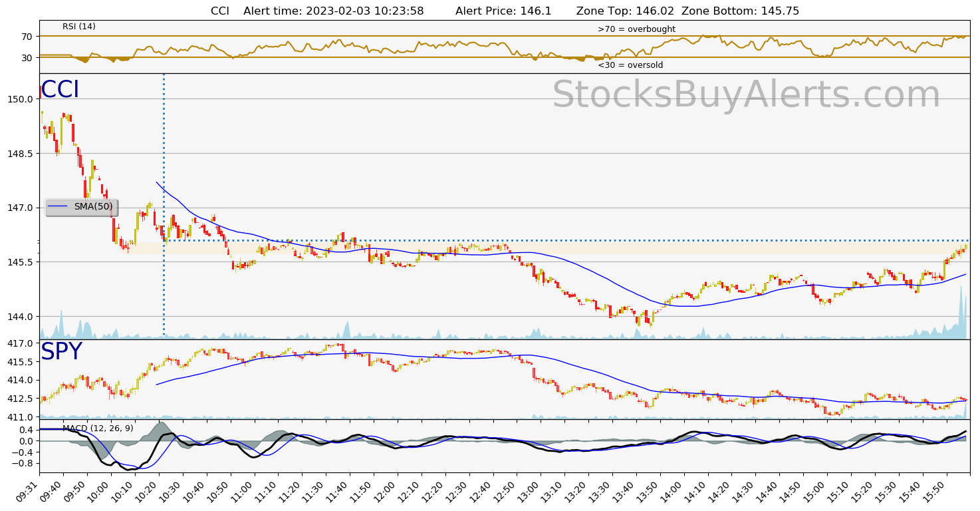Click the RSI (14) indicator label
This screenshot has height=511, width=980.
coord(79,27)
